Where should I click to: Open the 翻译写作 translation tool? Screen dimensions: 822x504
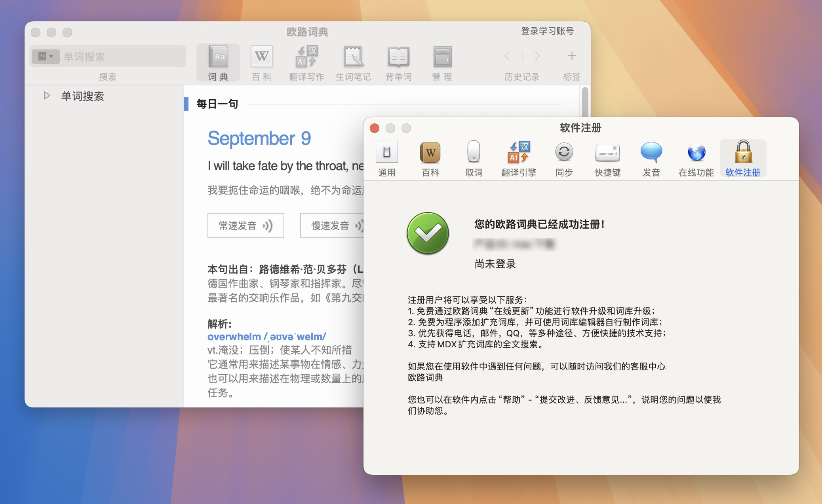point(306,63)
